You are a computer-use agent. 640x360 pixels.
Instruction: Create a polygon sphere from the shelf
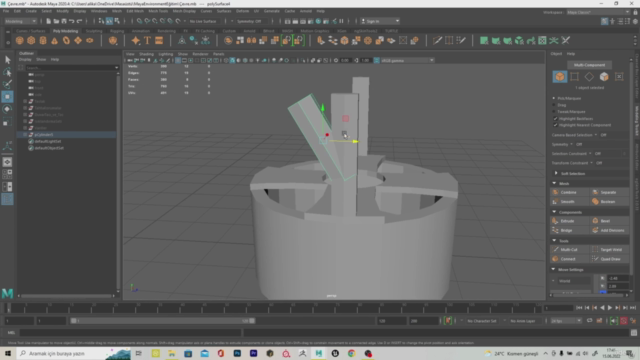coord(20,40)
